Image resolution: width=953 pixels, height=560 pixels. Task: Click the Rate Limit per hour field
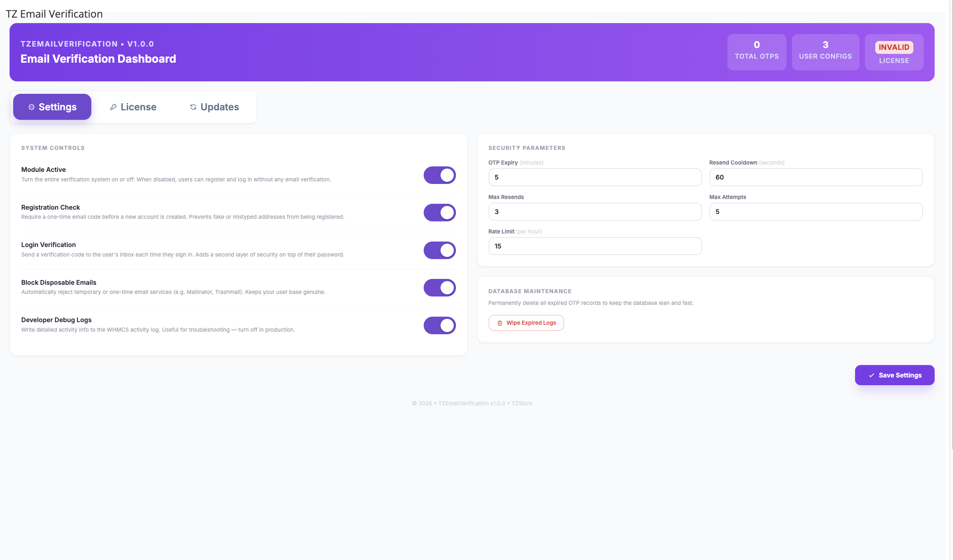point(595,246)
